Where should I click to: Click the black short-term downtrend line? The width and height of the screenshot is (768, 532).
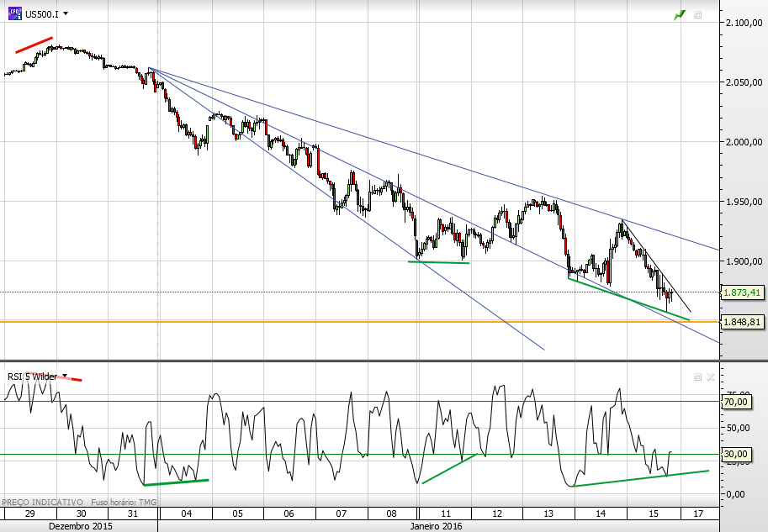[x=656, y=266]
